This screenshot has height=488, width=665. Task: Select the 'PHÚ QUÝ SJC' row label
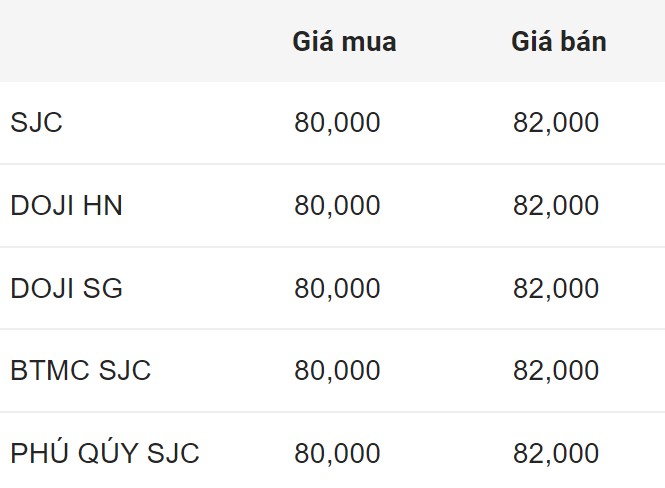[x=105, y=454]
